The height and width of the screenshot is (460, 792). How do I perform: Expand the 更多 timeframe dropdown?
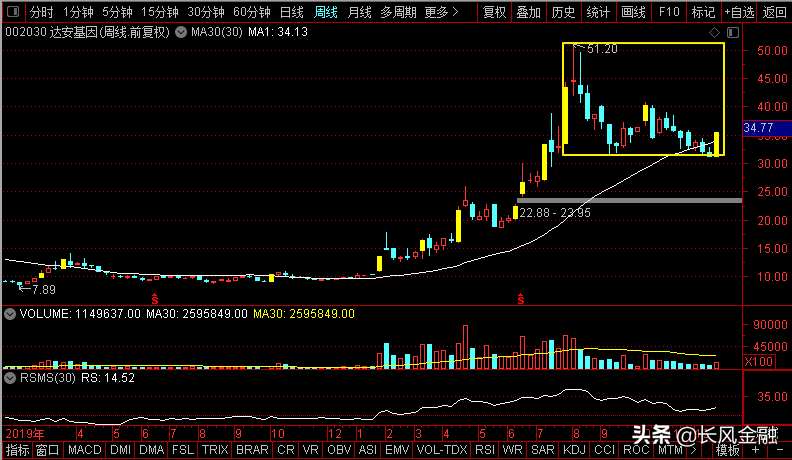point(441,13)
